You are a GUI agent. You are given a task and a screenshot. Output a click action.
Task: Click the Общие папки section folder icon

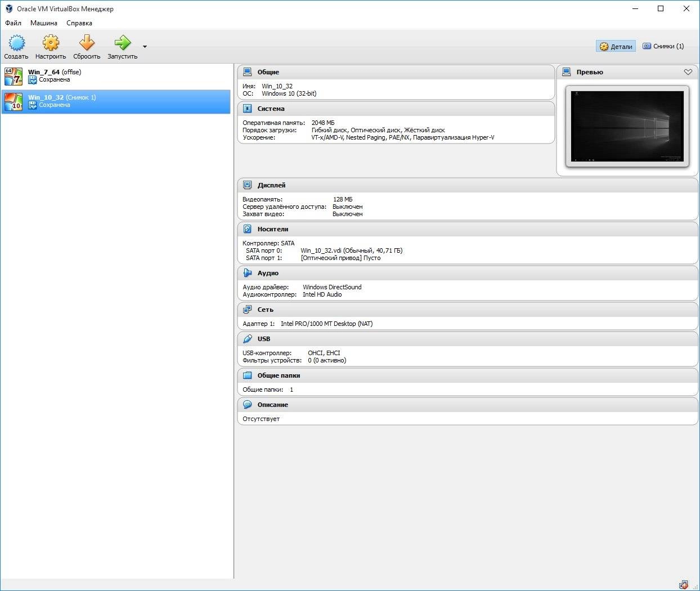(x=247, y=375)
